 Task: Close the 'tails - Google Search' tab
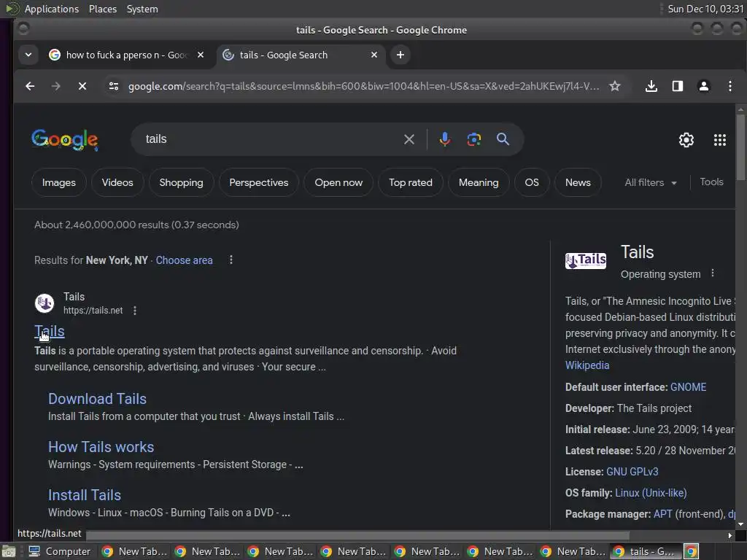coord(374,55)
